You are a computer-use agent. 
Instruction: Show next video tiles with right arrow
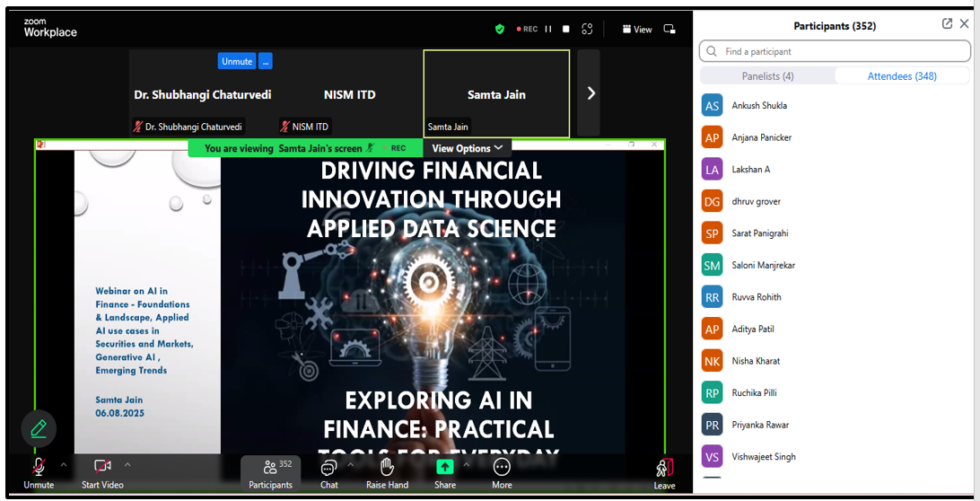[x=590, y=93]
